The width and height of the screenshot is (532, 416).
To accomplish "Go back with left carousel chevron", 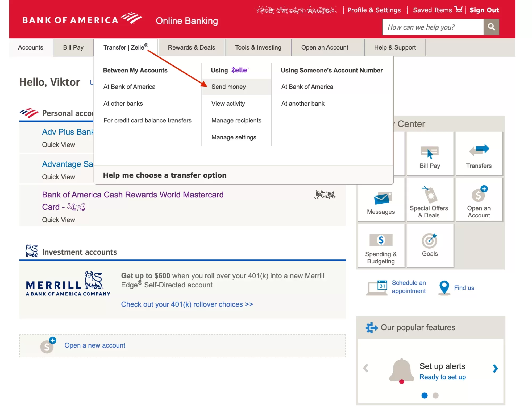I will pyautogui.click(x=366, y=368).
